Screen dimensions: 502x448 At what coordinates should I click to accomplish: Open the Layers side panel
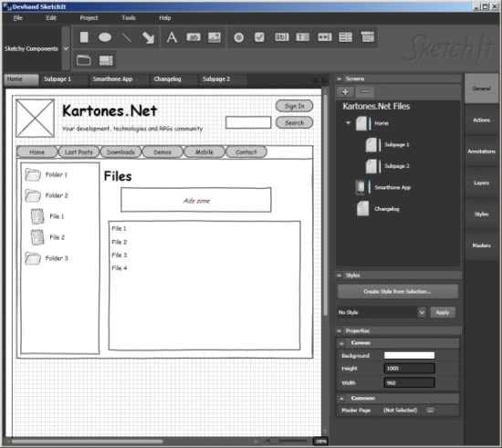(x=482, y=182)
